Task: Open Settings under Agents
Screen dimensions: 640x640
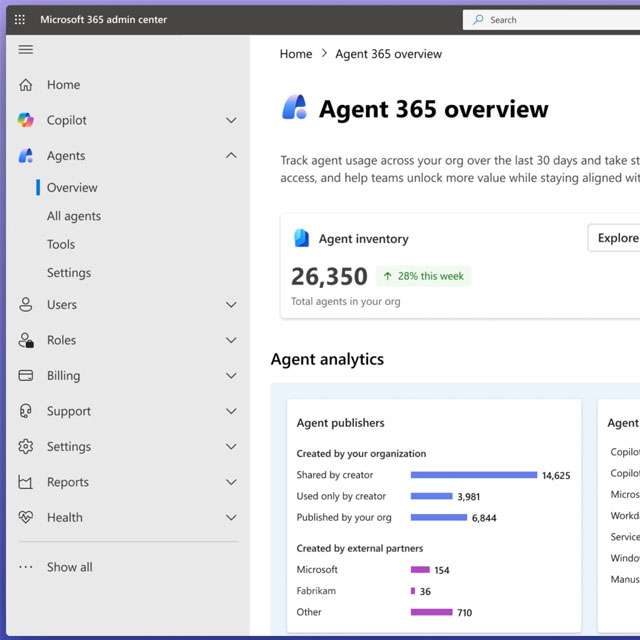Action: 69,273
